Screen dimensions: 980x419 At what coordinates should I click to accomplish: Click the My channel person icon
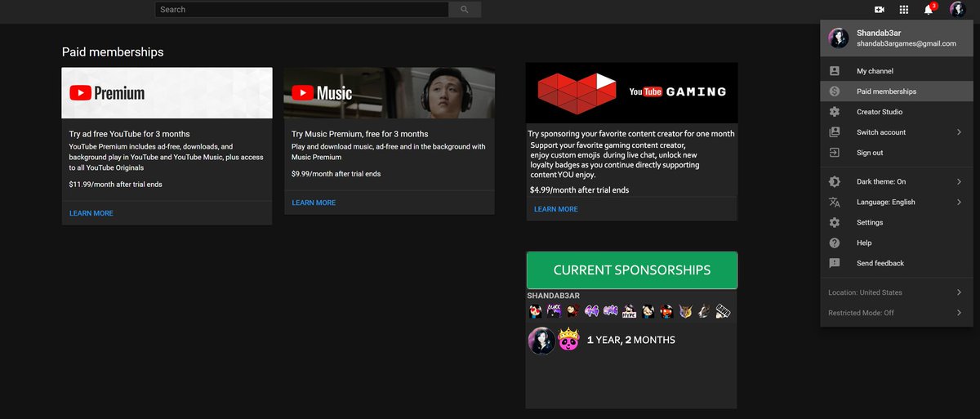click(x=835, y=71)
